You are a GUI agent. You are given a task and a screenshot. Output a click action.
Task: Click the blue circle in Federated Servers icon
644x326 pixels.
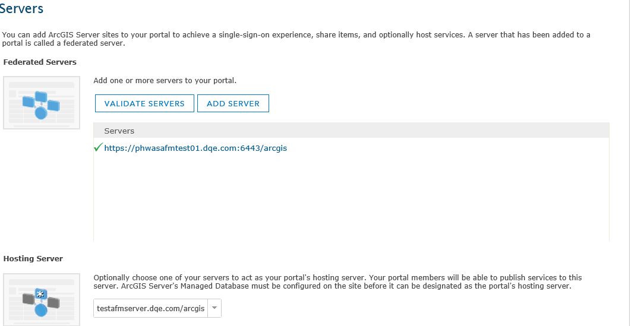(x=40, y=113)
